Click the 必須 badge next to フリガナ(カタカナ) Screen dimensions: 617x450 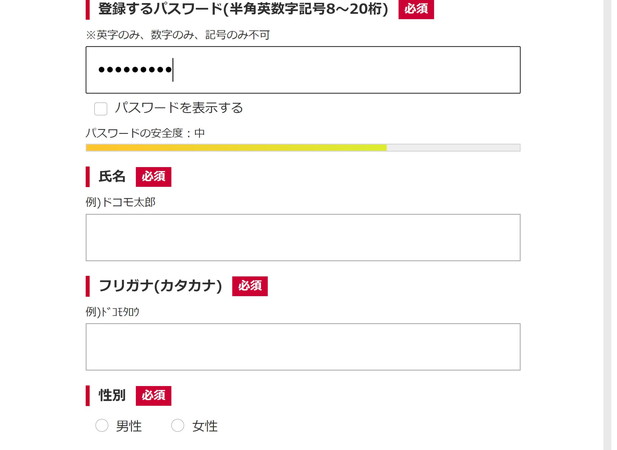(x=250, y=286)
